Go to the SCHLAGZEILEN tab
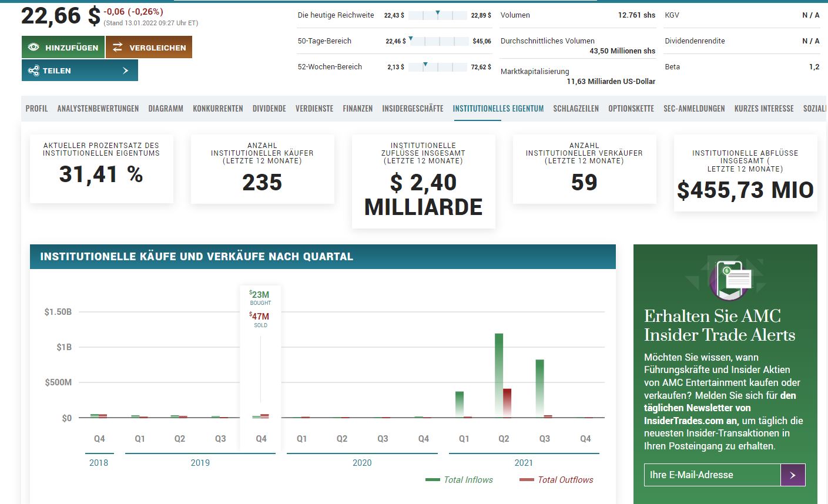 [x=576, y=109]
